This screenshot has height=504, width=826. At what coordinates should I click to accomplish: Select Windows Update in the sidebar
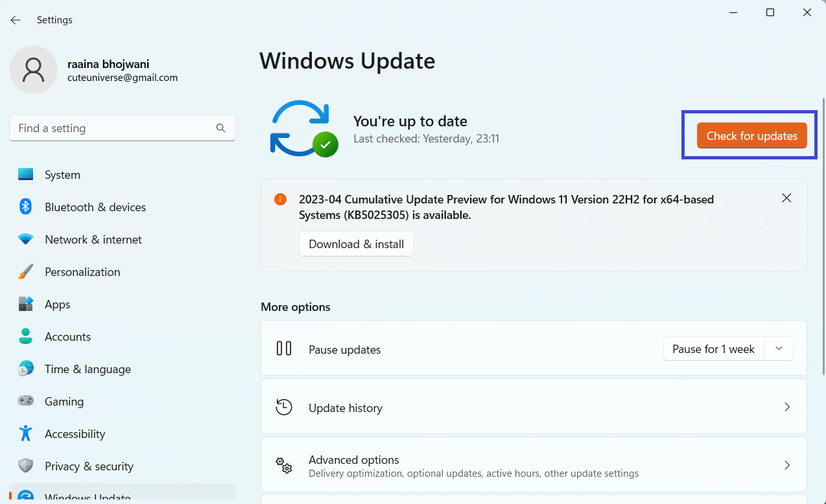pyautogui.click(x=88, y=496)
